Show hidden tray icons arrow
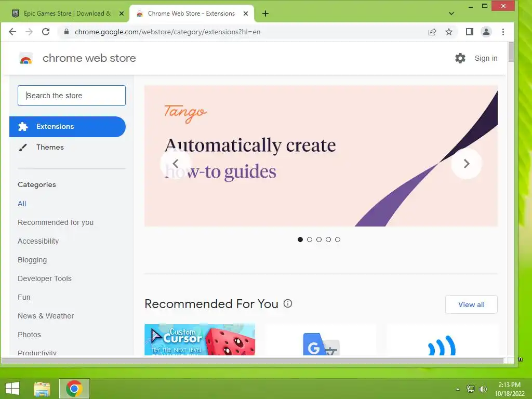Viewport: 532px width, 399px height. (x=458, y=389)
